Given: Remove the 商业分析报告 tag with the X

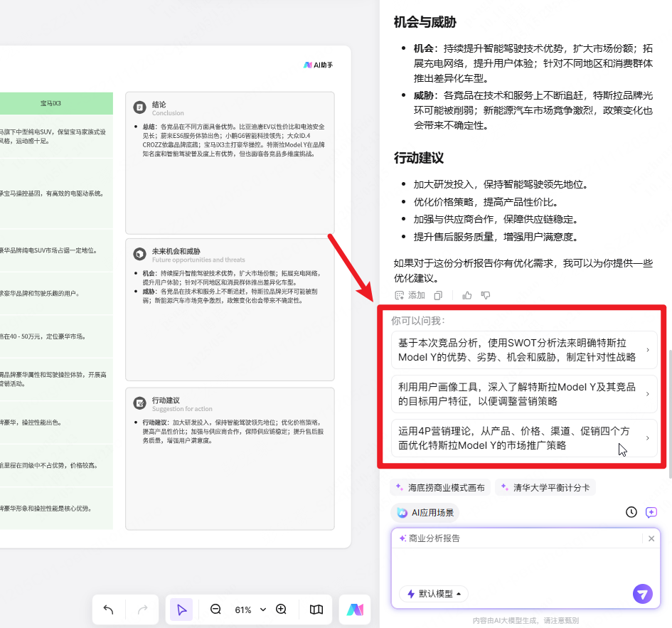Looking at the screenshot, I should coord(651,538).
